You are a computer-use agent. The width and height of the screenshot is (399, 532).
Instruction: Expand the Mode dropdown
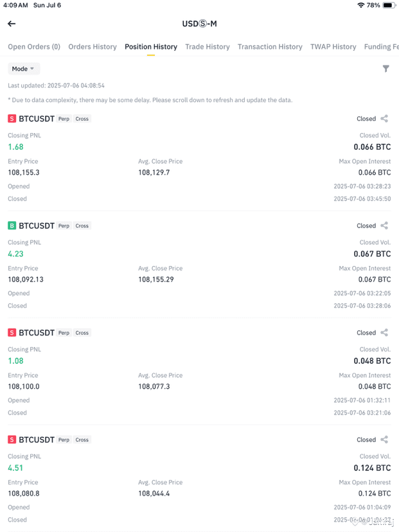(24, 69)
